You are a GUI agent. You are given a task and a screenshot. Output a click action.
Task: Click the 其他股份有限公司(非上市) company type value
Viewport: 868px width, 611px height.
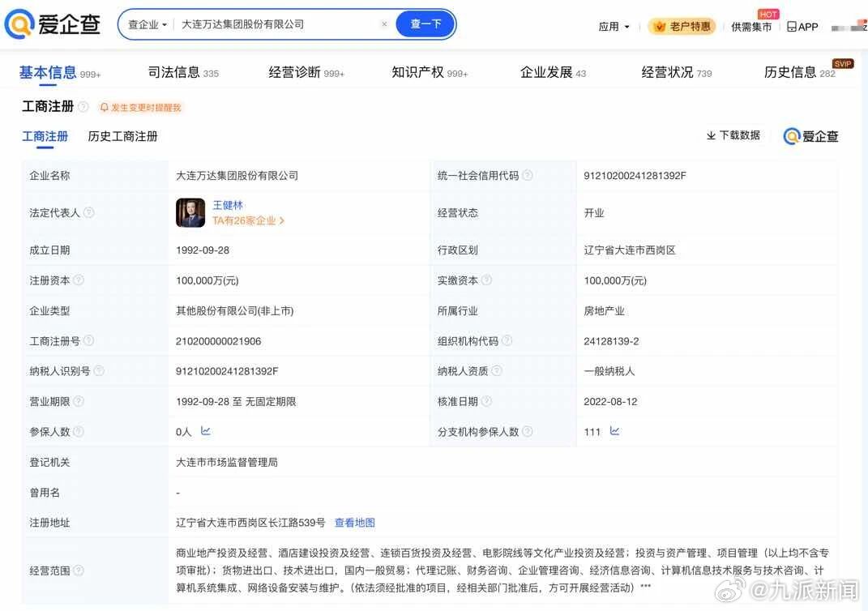[x=235, y=311]
